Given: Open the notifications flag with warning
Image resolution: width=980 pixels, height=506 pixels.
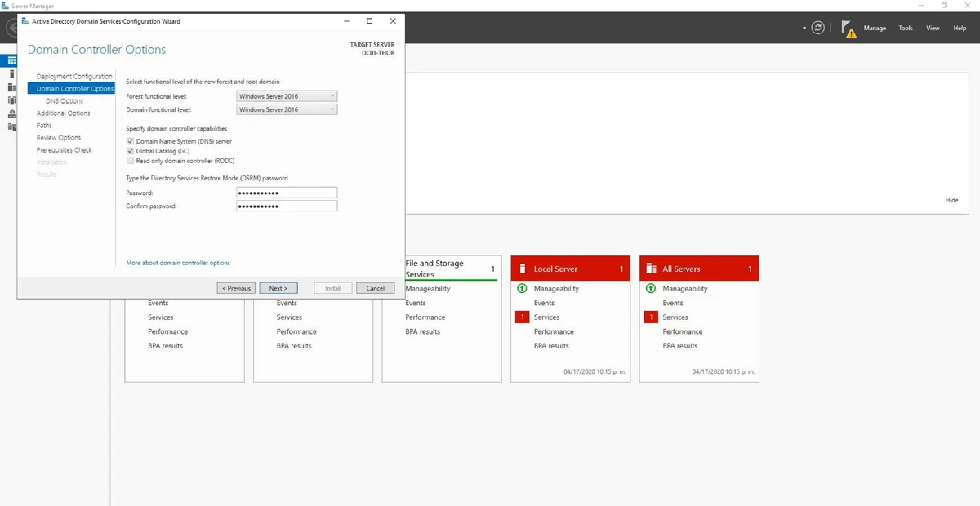Looking at the screenshot, I should pyautogui.click(x=849, y=29).
